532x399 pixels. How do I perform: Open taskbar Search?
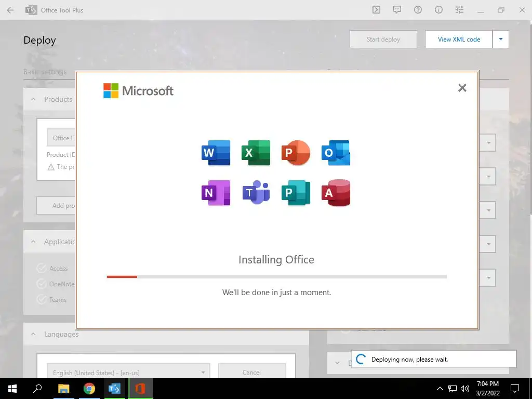37,389
